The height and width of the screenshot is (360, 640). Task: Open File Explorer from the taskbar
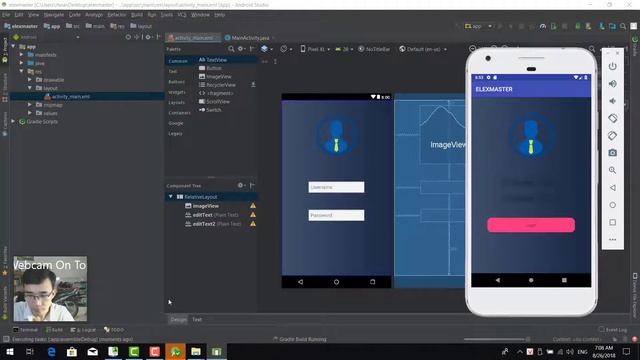coord(196,351)
